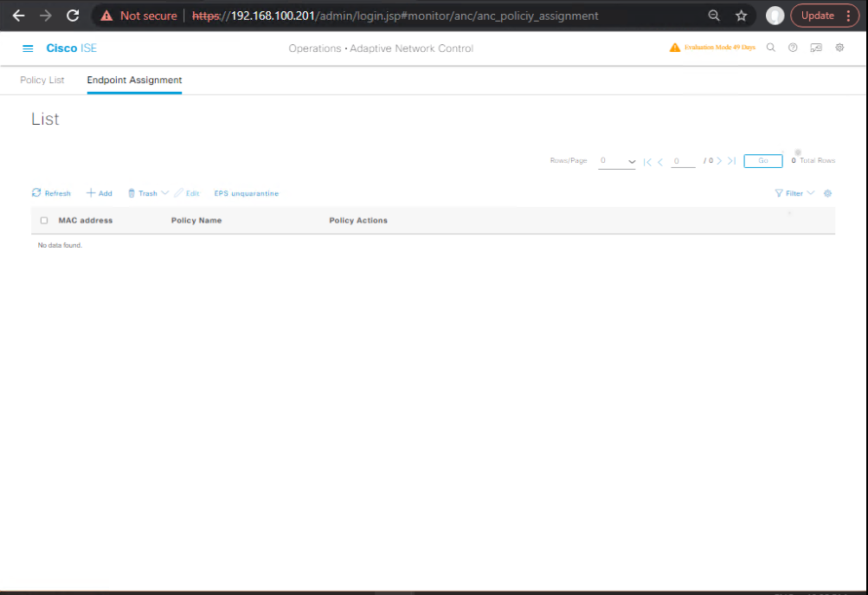The height and width of the screenshot is (595, 868).
Task: Sort by Policy Name column
Action: coord(196,221)
